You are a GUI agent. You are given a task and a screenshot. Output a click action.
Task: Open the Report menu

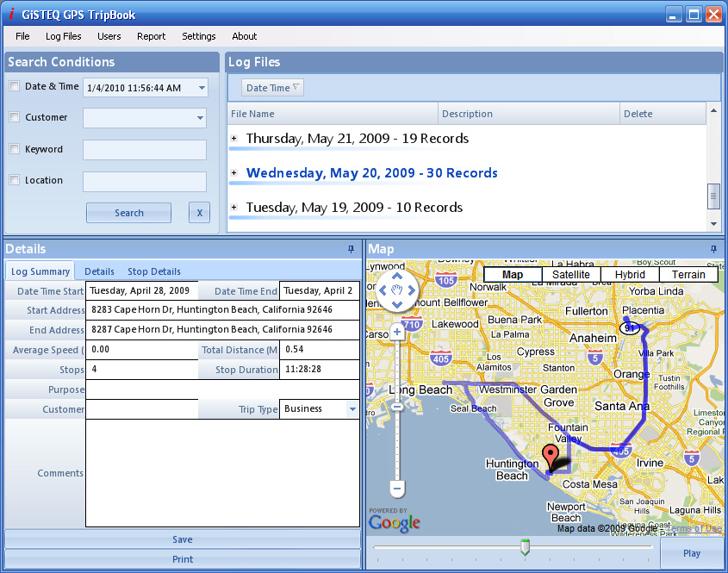tap(151, 36)
